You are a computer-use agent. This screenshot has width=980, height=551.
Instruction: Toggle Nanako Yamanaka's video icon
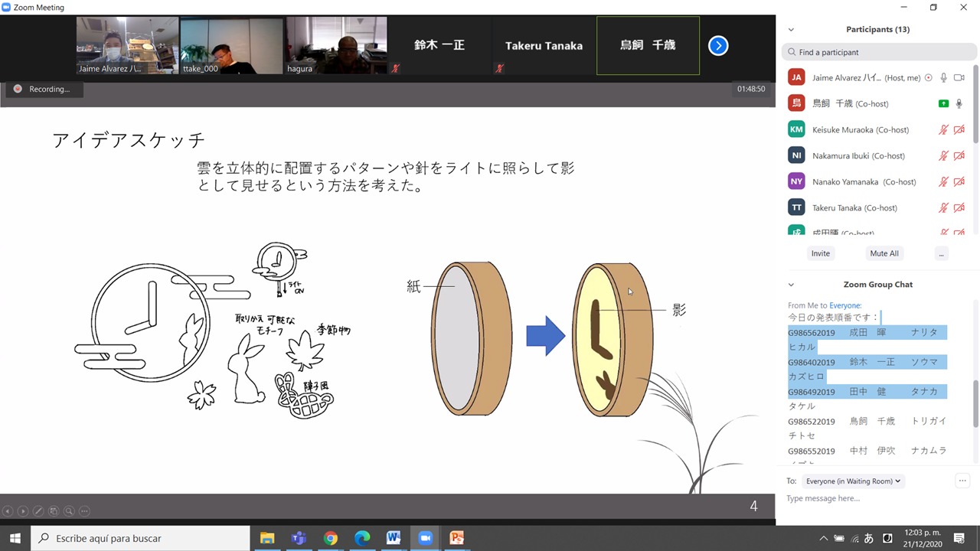pos(959,181)
